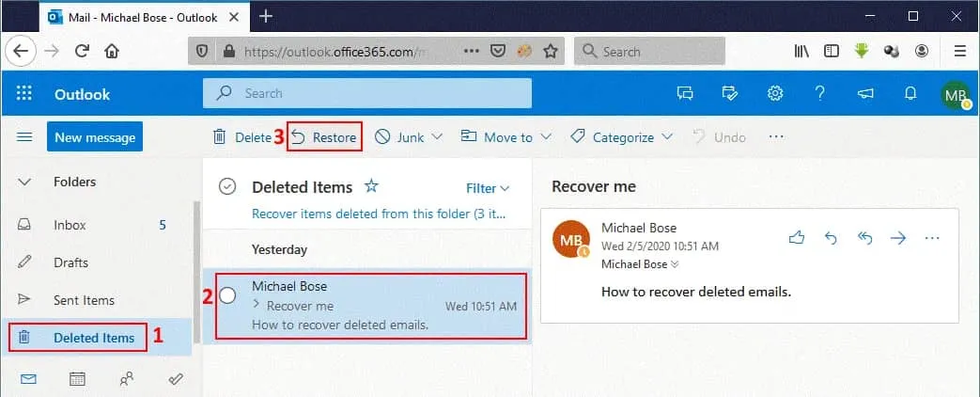The height and width of the screenshot is (397, 980).
Task: Open the Inbox folder
Action: click(70, 225)
